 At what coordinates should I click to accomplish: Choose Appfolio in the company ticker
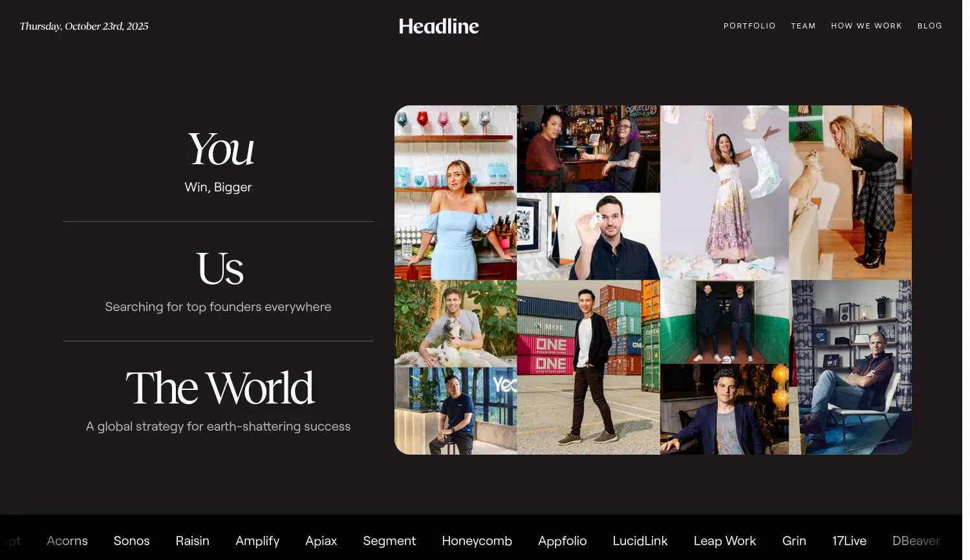(x=562, y=541)
